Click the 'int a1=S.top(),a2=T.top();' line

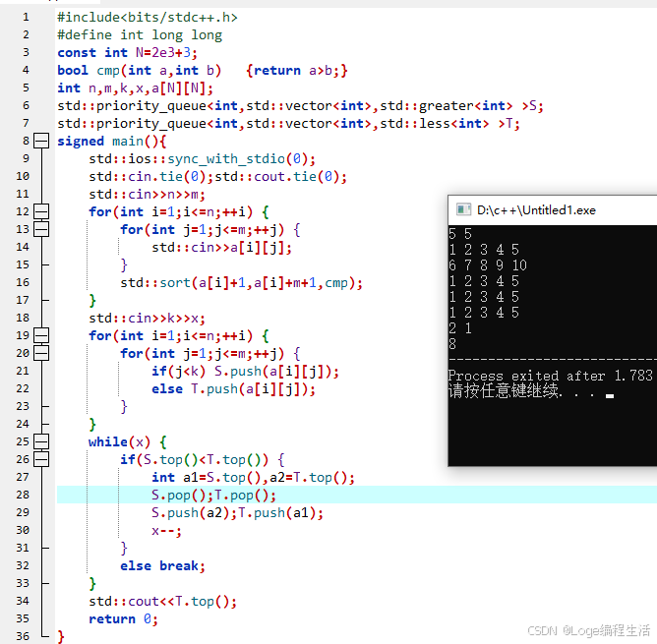pos(253,477)
